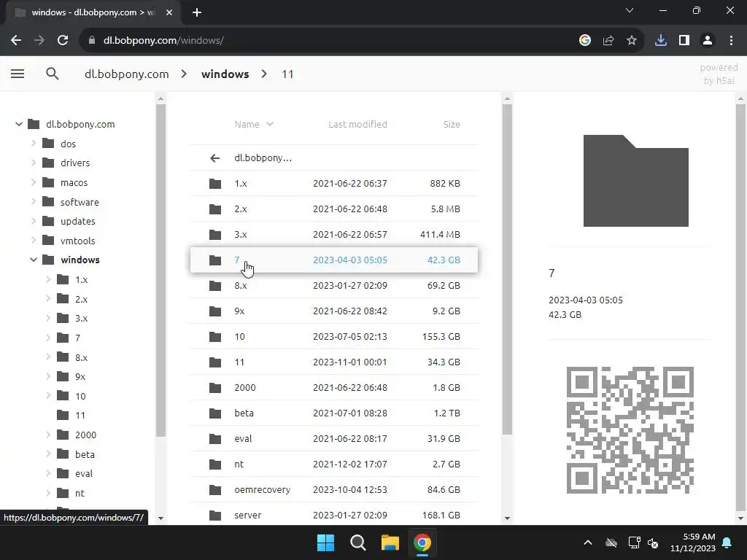
Task: Click '2021-07-01 08:28' date in beta row
Action: tap(350, 413)
